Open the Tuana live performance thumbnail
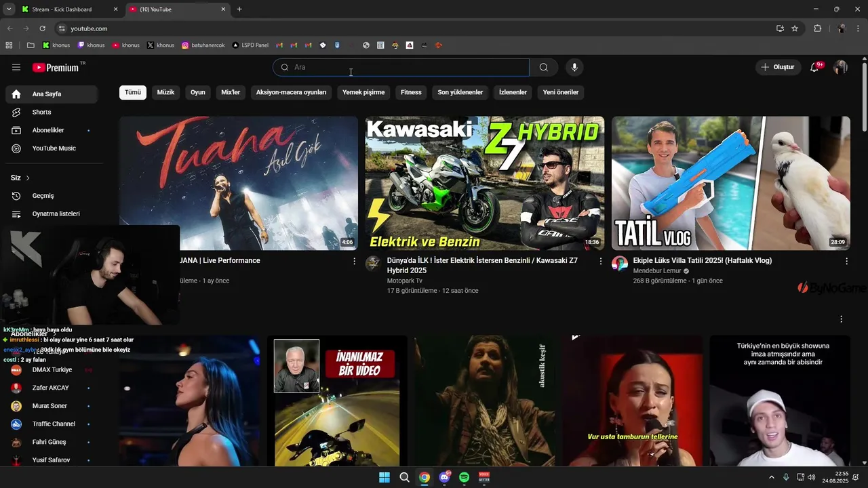Viewport: 868px width, 488px height. [x=239, y=183]
